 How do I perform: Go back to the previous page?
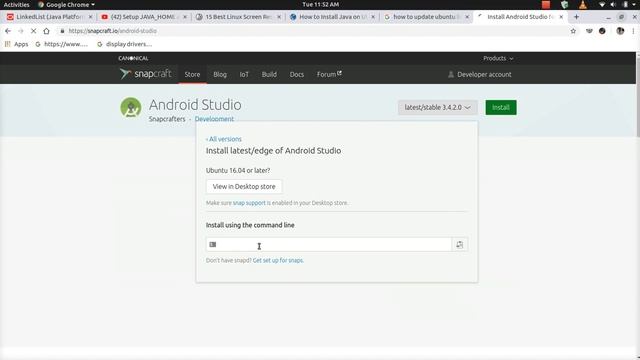point(8,31)
